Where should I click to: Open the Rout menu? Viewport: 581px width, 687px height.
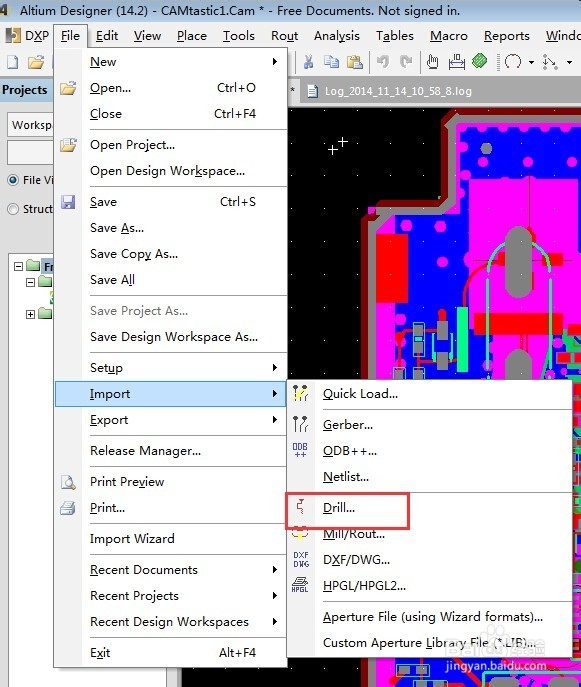[x=284, y=36]
